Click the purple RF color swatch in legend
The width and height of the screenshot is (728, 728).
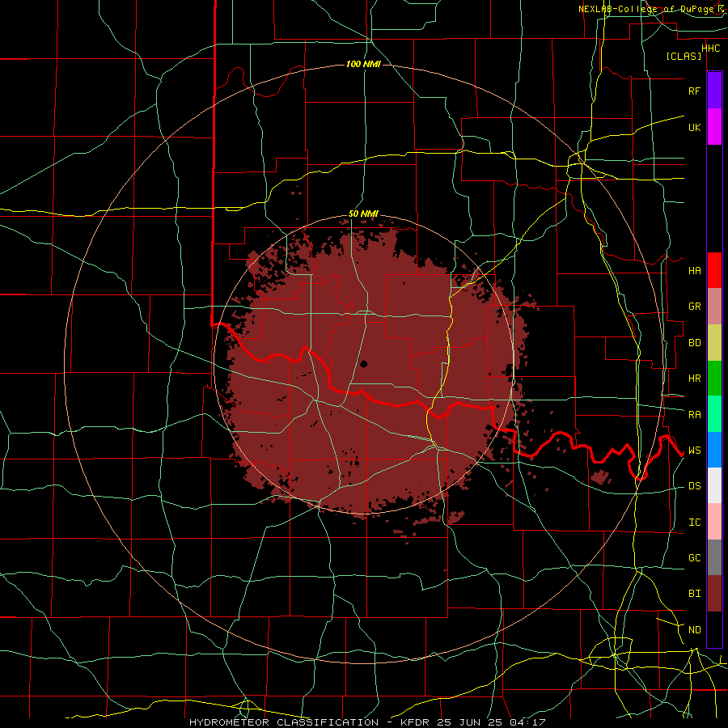tap(714, 91)
